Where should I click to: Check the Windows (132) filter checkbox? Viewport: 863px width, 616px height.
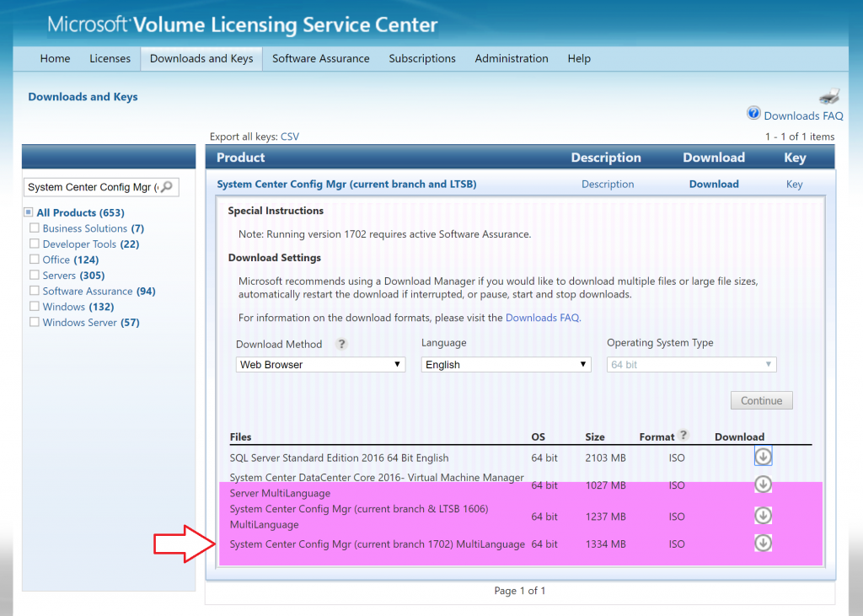pos(34,306)
